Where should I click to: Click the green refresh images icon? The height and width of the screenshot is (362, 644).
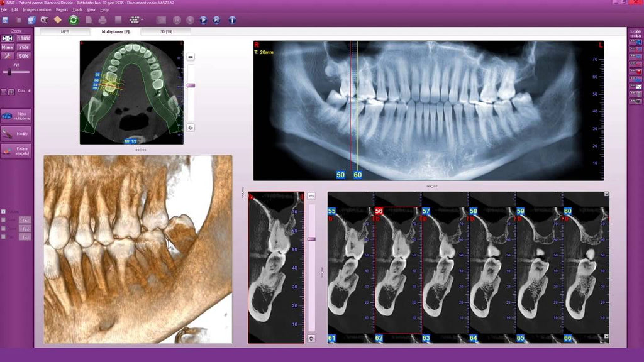tap(74, 19)
